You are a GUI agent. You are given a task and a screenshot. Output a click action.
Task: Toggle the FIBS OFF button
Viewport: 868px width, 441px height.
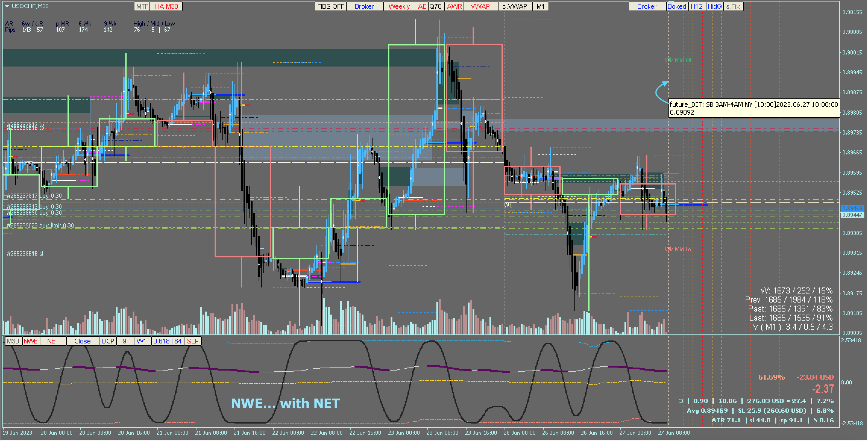330,6
